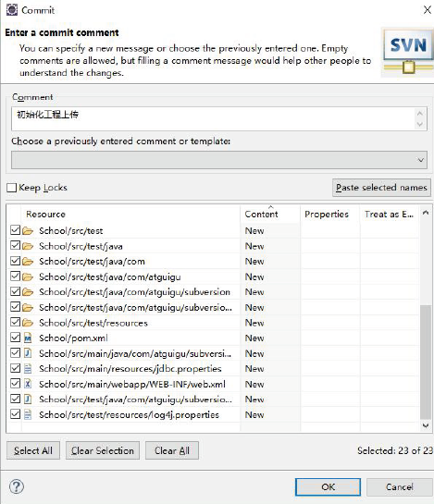Click the folder icon for School/src/test
The width and height of the screenshot is (434, 504).
(28, 230)
